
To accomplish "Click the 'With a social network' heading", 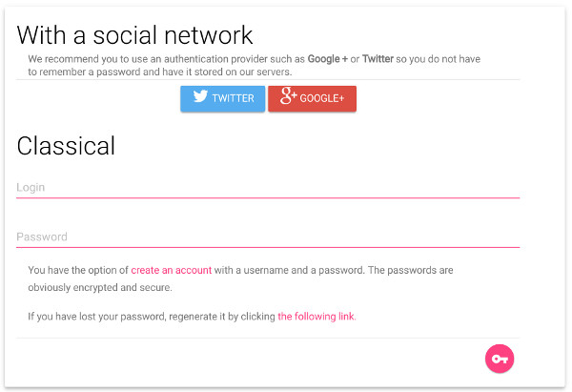I will click(134, 35).
